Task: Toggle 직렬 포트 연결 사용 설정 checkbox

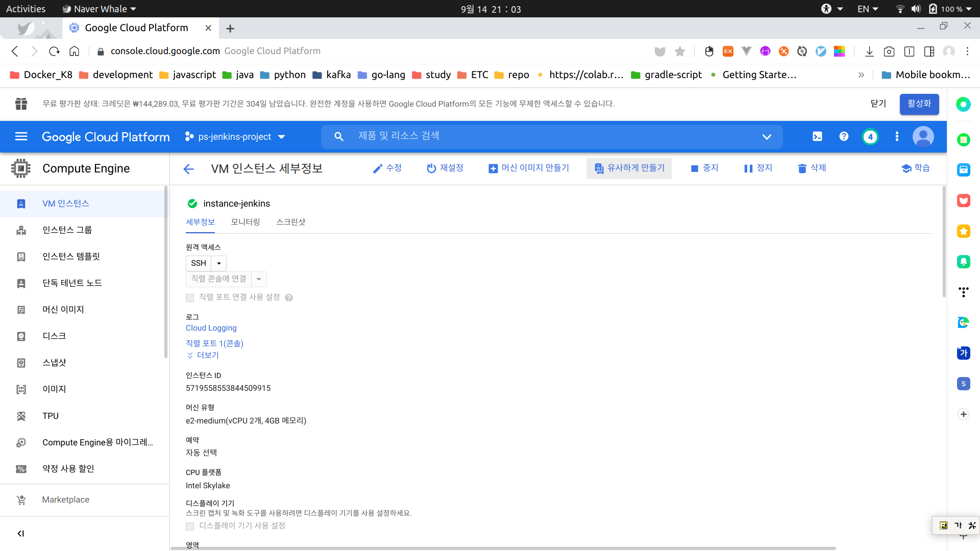Action: tap(190, 298)
